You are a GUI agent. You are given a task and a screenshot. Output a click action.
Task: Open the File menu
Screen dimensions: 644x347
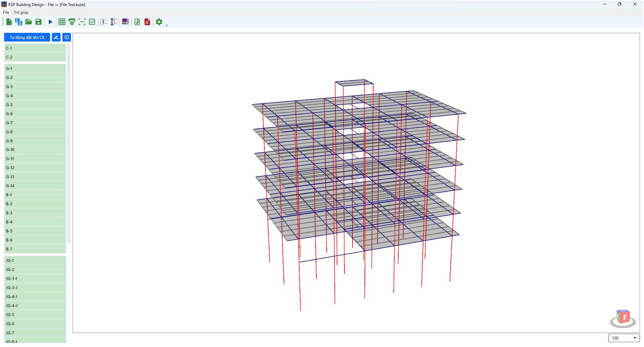pos(6,12)
